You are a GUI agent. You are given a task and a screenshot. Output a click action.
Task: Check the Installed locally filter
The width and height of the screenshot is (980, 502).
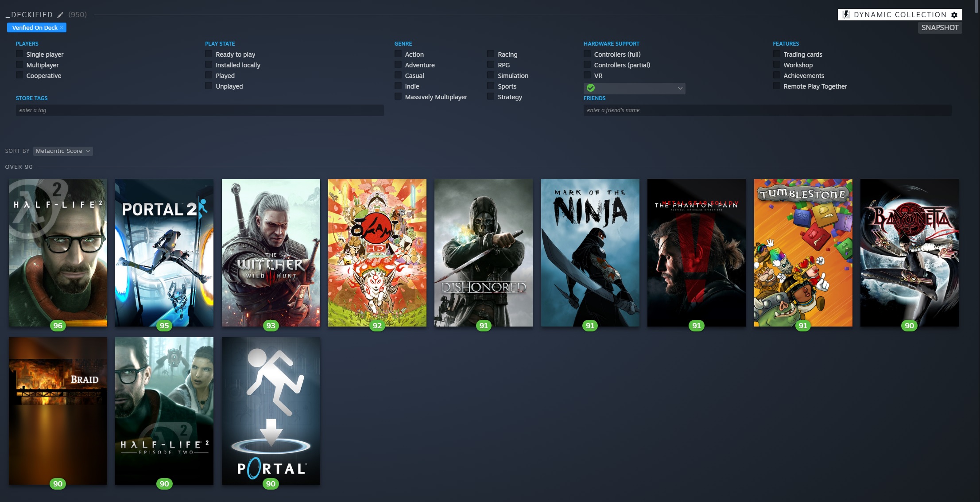tap(209, 65)
